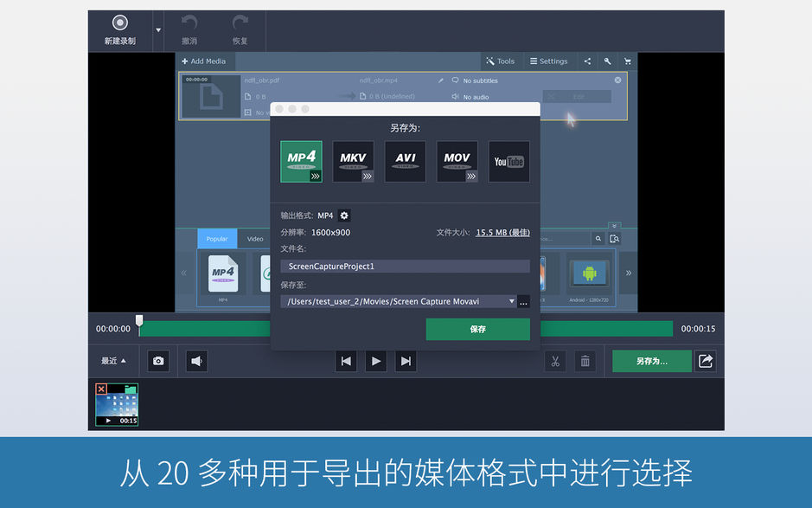
Task: Mute audio with the speaker icon
Action: [x=196, y=361]
